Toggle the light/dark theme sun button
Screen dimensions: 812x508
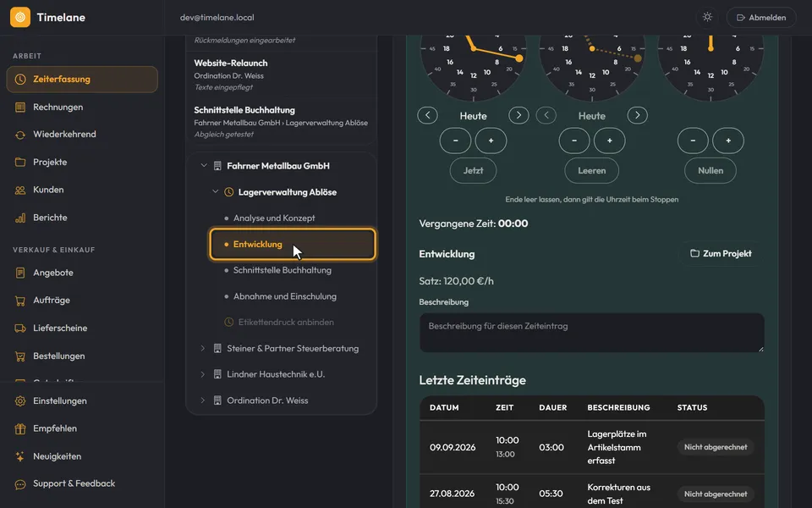(707, 17)
